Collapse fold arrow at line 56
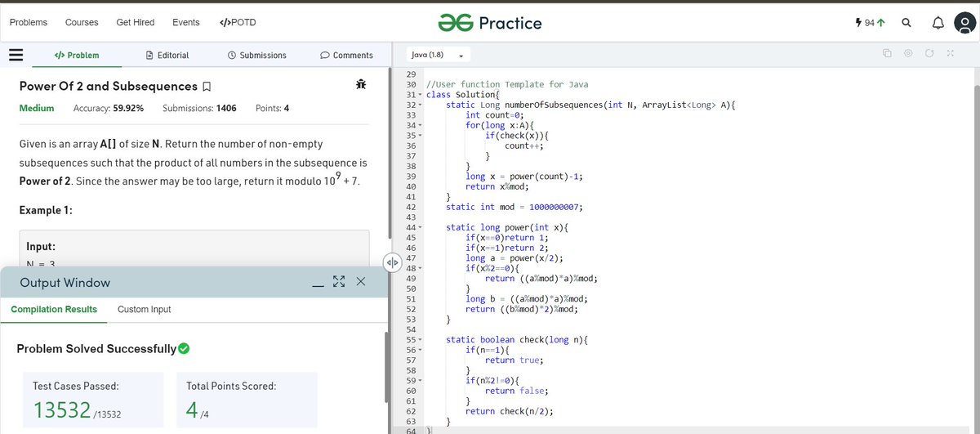The image size is (980, 434). point(421,349)
